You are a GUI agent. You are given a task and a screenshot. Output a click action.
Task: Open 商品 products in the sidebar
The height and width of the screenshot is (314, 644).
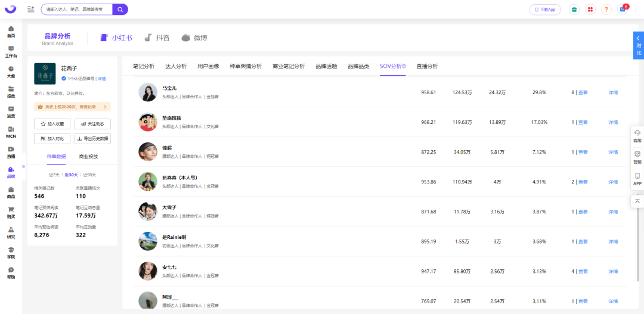click(x=11, y=192)
